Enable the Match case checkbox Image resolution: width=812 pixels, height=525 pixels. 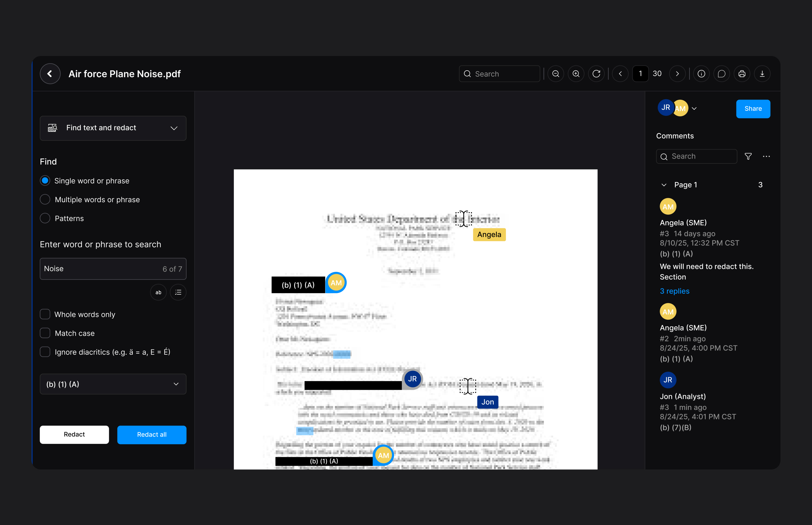(x=45, y=333)
